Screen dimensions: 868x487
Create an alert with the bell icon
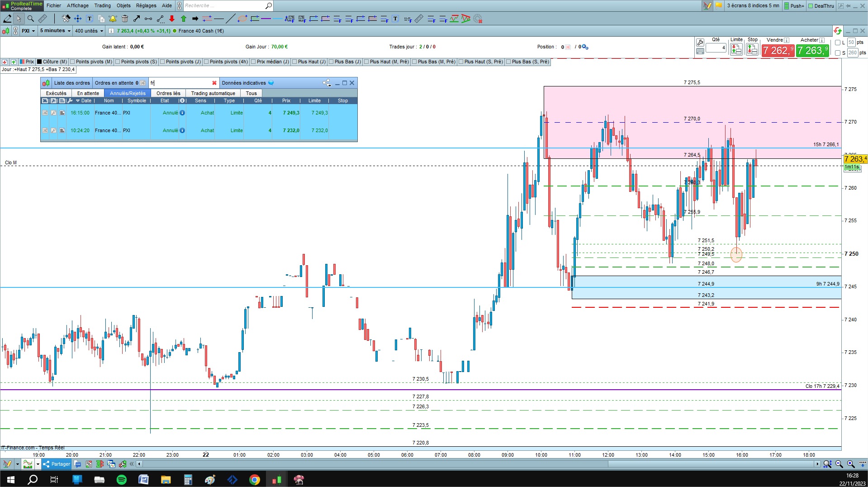click(113, 19)
